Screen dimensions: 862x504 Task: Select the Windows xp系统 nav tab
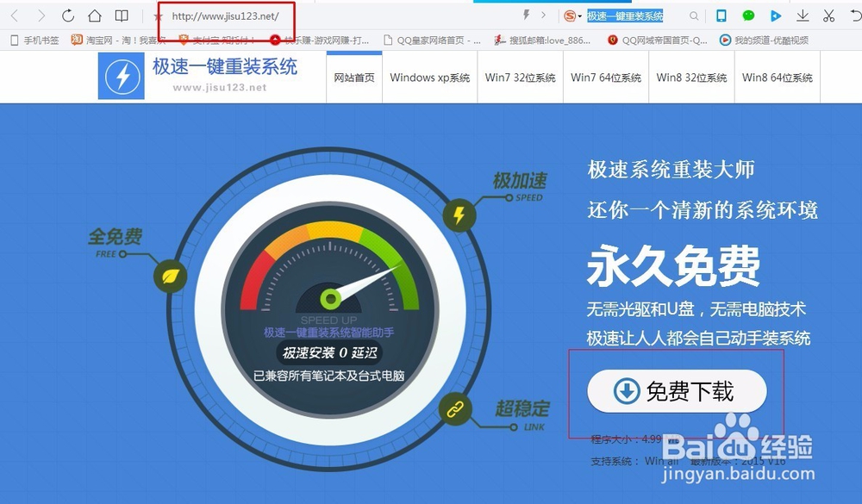(430, 78)
